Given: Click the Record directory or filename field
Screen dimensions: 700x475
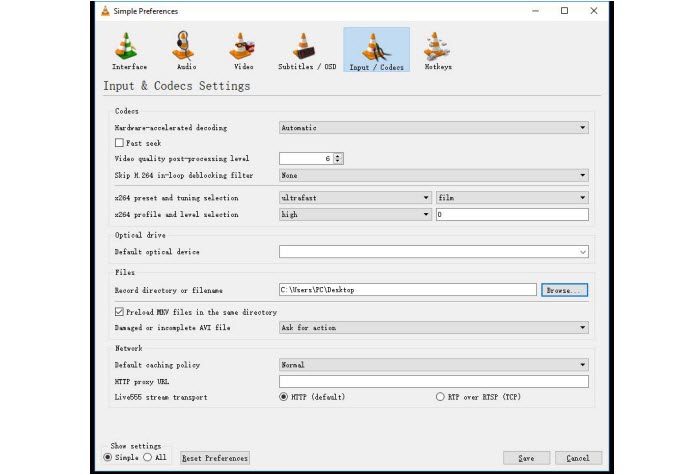Looking at the screenshot, I should pyautogui.click(x=408, y=290).
